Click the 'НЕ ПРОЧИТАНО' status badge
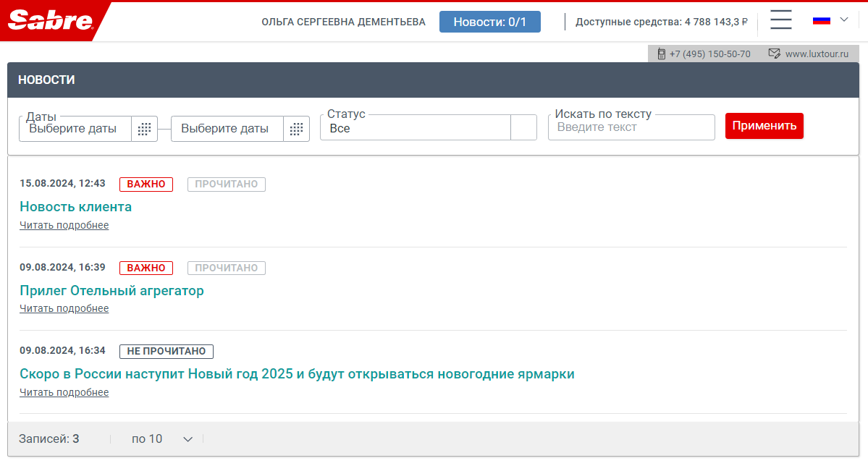Image resolution: width=868 pixels, height=466 pixels. pyautogui.click(x=166, y=352)
